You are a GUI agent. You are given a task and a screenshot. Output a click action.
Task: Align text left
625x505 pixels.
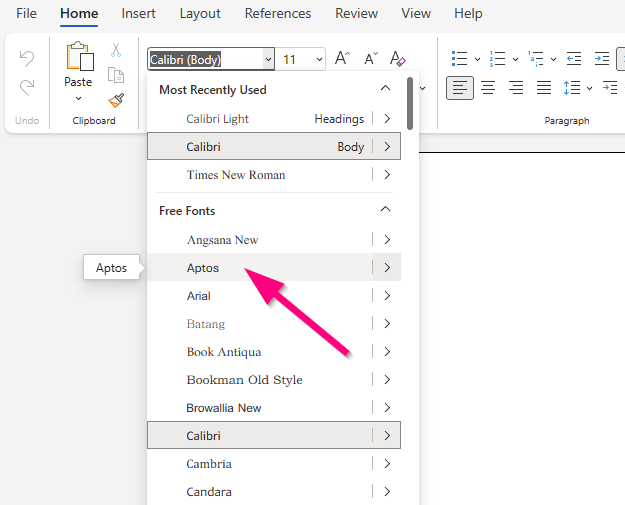(x=460, y=88)
